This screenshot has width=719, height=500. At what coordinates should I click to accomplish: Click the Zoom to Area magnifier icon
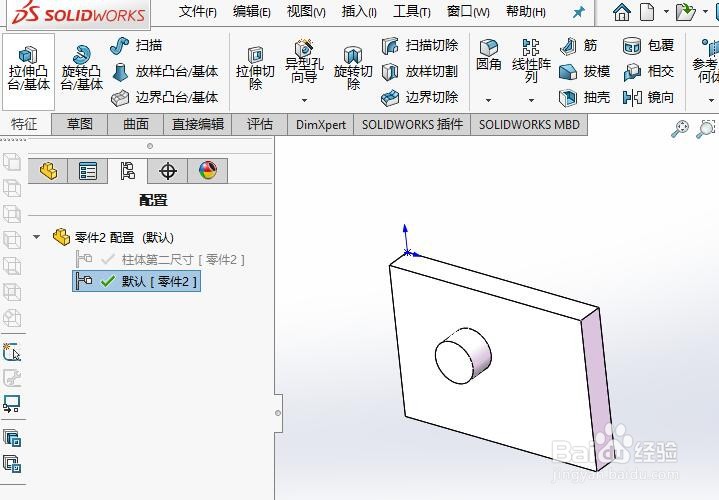tap(706, 129)
